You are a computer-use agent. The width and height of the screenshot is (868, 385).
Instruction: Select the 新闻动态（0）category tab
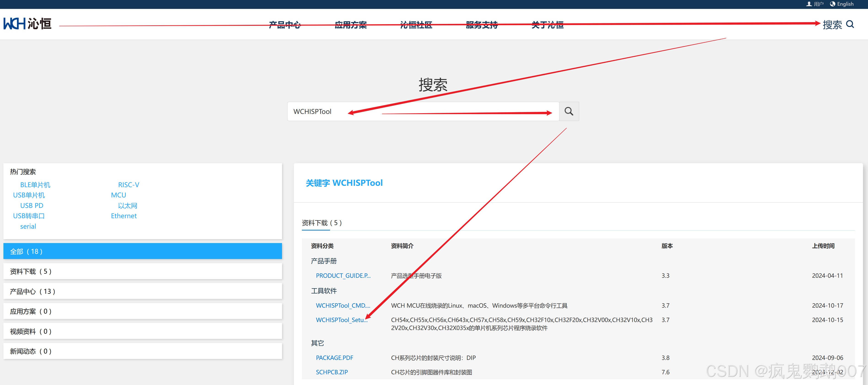[x=31, y=351]
